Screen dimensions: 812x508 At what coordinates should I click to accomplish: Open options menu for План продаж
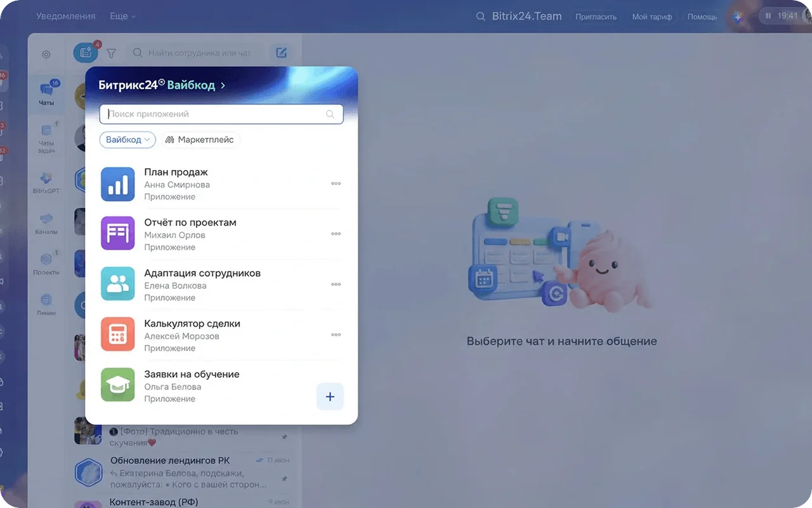pos(336,184)
